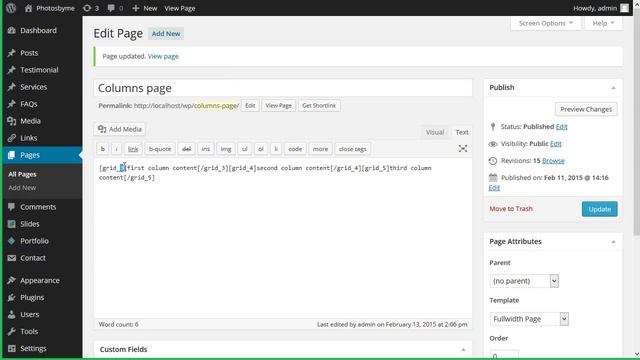Follow the View page link in notice
This screenshot has height=360, width=640.
tap(163, 56)
